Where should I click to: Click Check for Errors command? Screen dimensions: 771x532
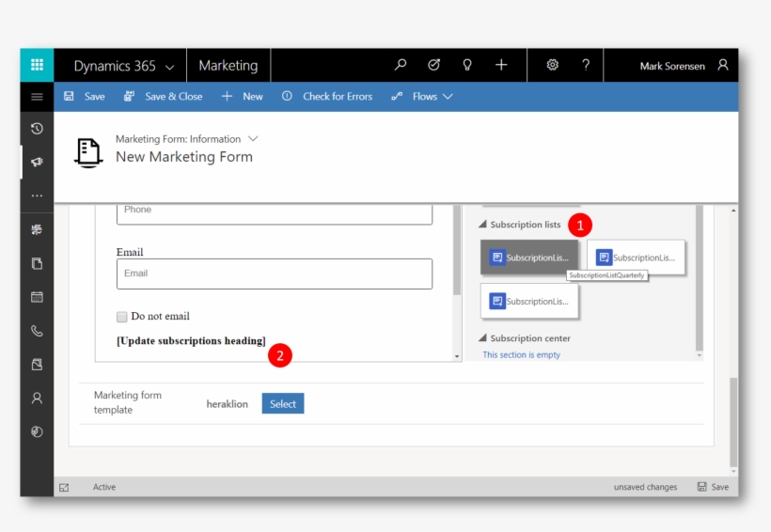coord(327,97)
